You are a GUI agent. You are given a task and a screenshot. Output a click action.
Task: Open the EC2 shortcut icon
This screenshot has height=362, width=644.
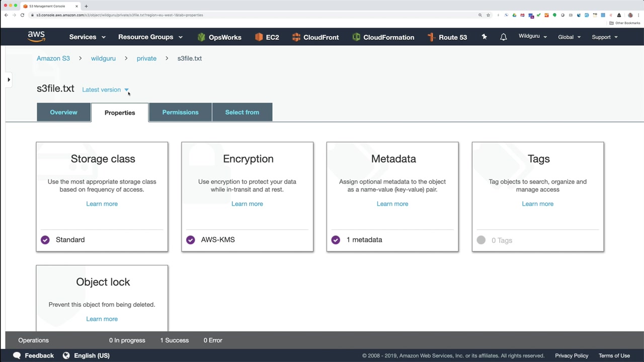[x=259, y=37]
